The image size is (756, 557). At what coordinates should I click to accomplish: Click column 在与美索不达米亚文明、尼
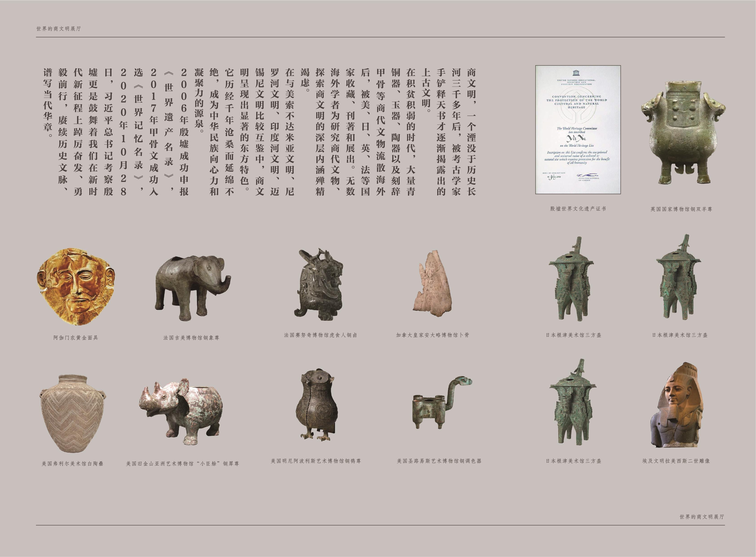click(x=289, y=132)
